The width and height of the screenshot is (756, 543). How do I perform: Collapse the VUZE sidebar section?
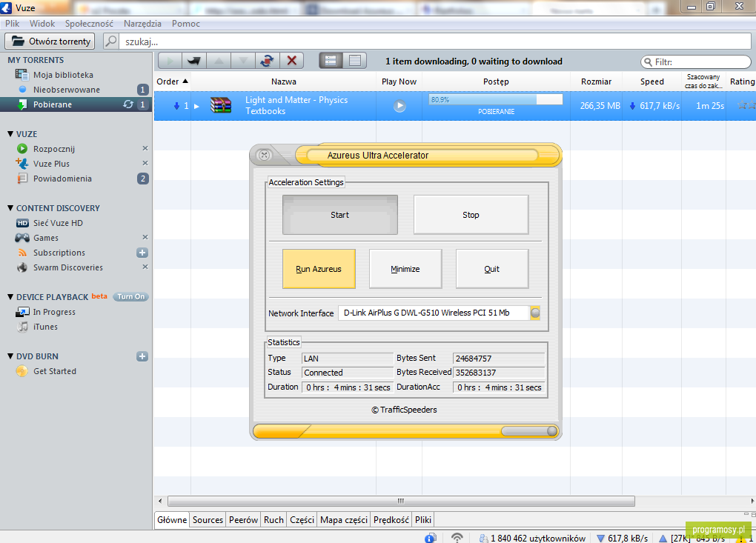[x=10, y=134]
